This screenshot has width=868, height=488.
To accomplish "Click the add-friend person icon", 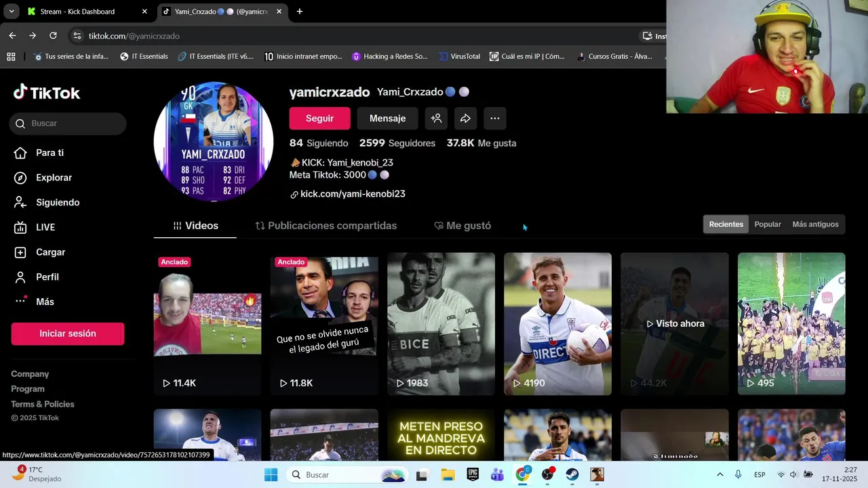I will point(437,118).
